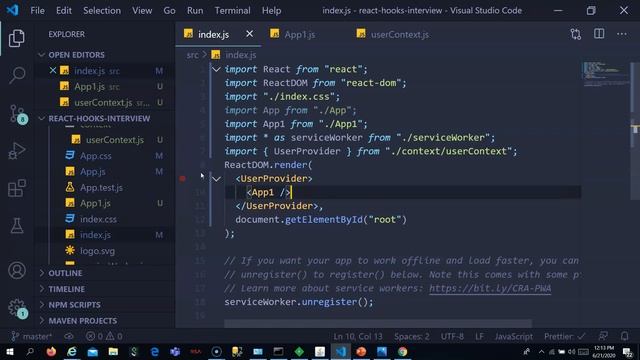This screenshot has width=640, height=360.
Task: Expand the Maven Projects section
Action: tap(82, 321)
